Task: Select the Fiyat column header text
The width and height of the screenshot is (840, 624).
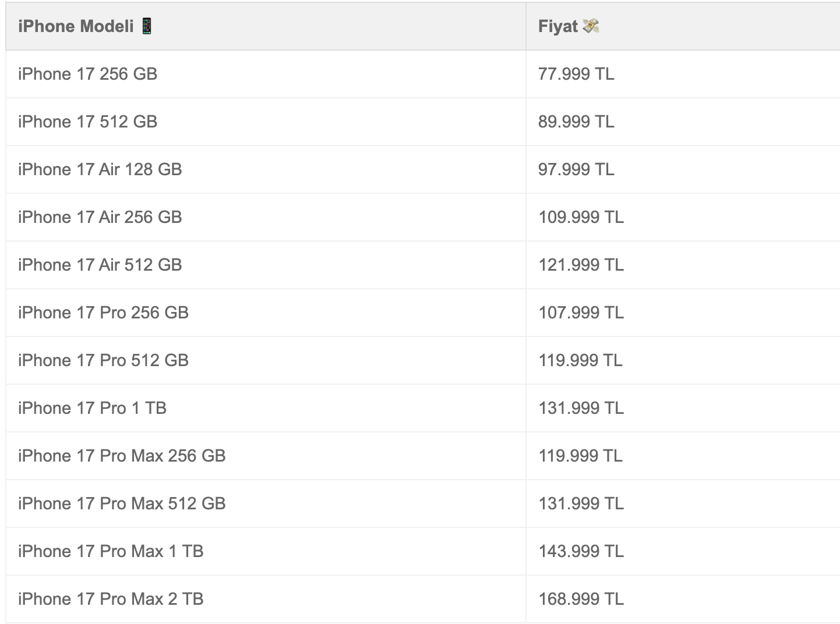Action: (557, 26)
